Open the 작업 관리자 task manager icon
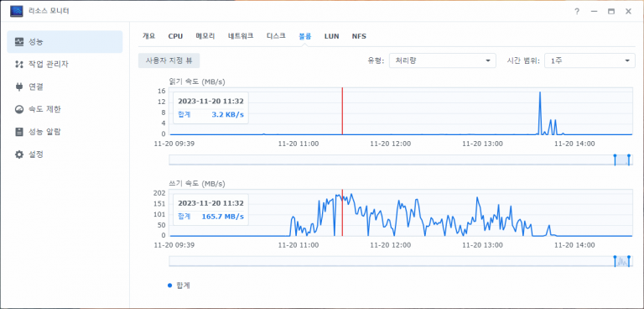 (x=19, y=64)
